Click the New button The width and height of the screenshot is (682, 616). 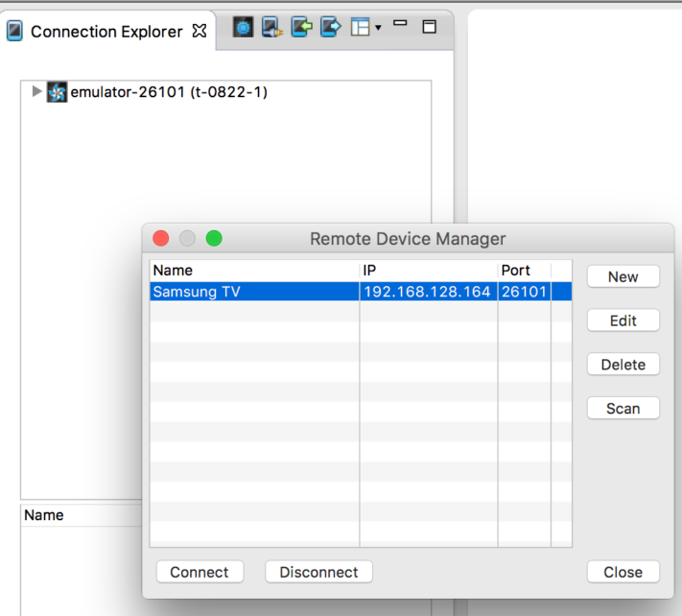(x=623, y=276)
